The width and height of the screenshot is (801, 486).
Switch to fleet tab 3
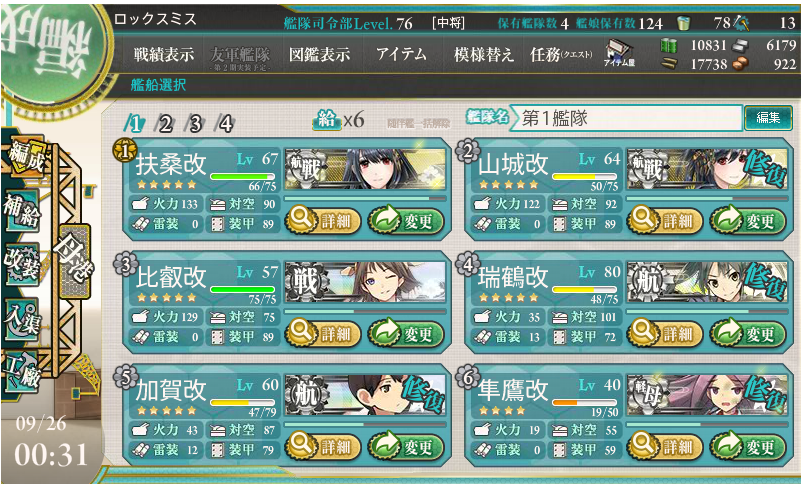(195, 124)
